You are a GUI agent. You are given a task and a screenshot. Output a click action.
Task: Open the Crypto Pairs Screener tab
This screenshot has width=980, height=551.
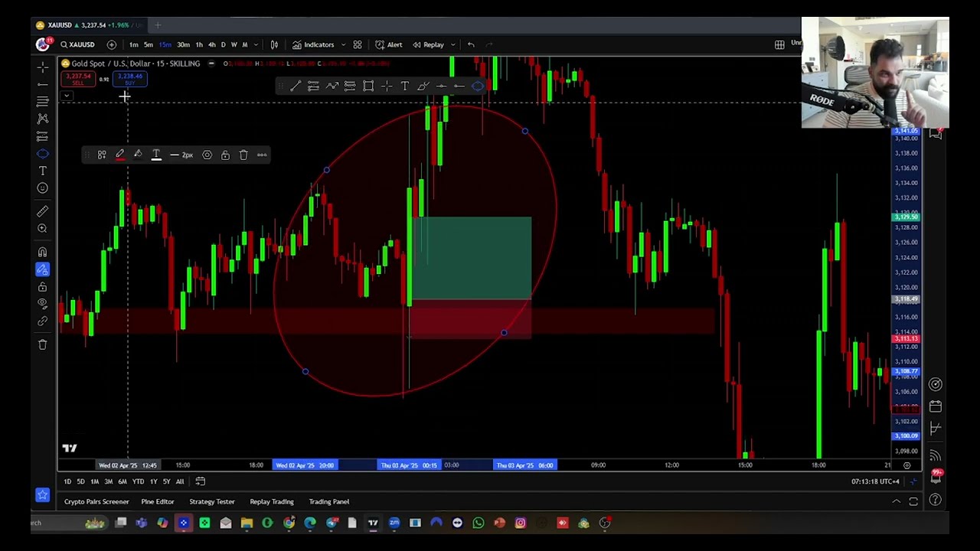point(96,501)
